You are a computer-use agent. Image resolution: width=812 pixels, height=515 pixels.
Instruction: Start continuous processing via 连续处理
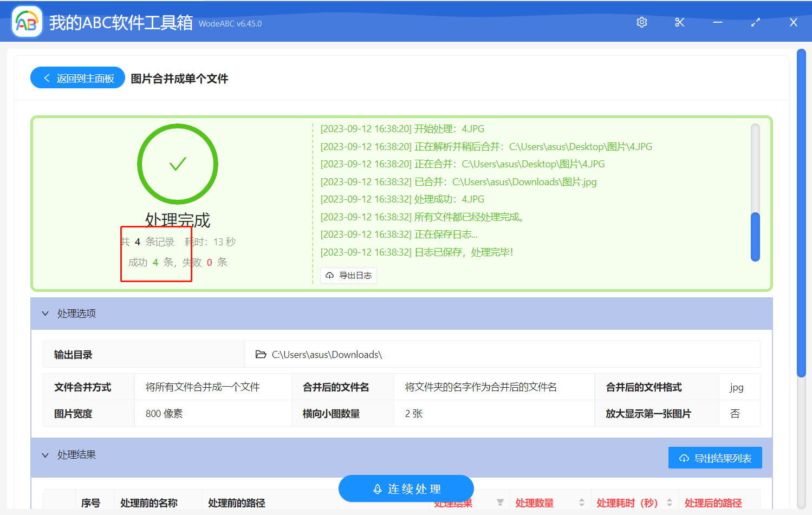coord(406,488)
